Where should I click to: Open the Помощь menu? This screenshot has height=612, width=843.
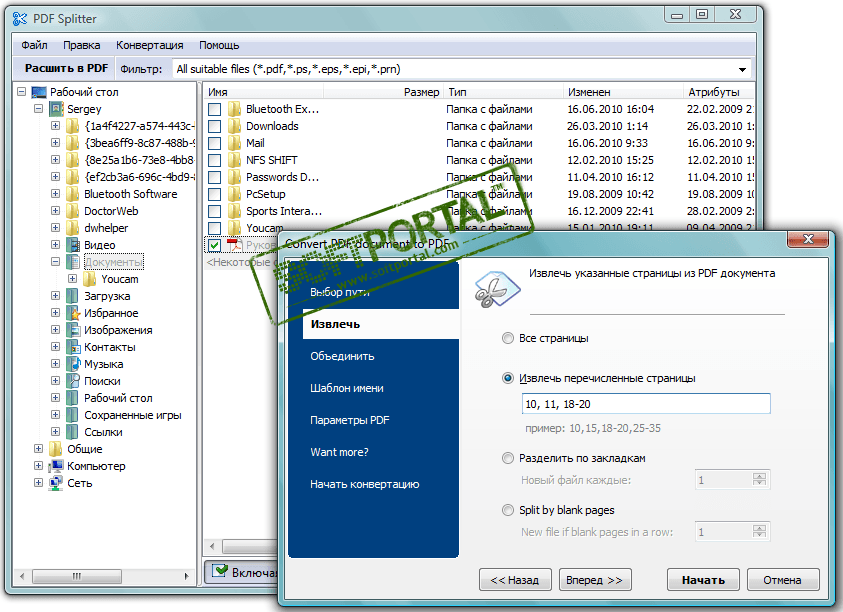click(x=219, y=45)
